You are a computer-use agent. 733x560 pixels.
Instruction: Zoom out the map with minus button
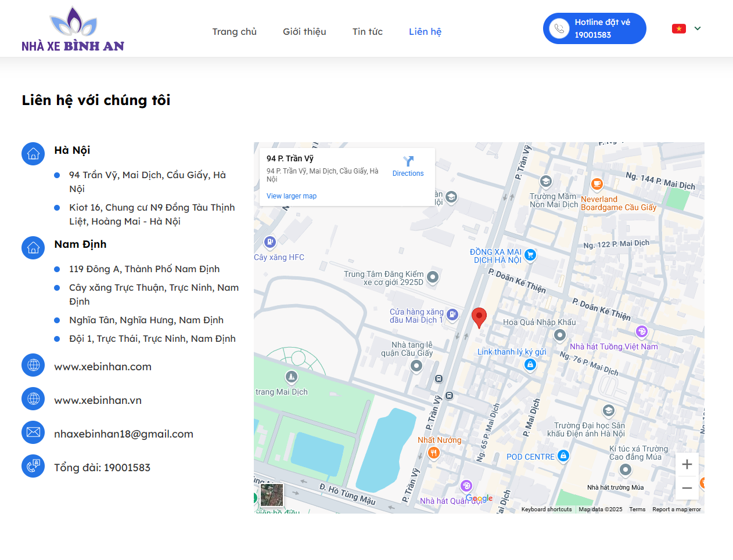click(687, 488)
